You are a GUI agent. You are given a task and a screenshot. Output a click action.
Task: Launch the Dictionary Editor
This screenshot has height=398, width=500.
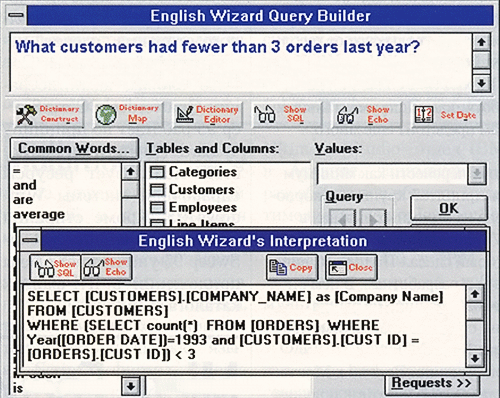click(208, 115)
